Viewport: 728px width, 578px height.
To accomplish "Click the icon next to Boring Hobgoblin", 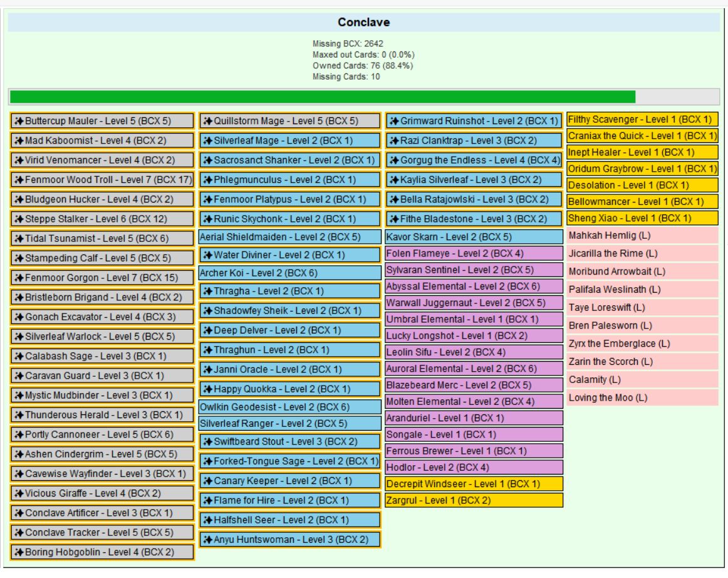I will click(19, 552).
